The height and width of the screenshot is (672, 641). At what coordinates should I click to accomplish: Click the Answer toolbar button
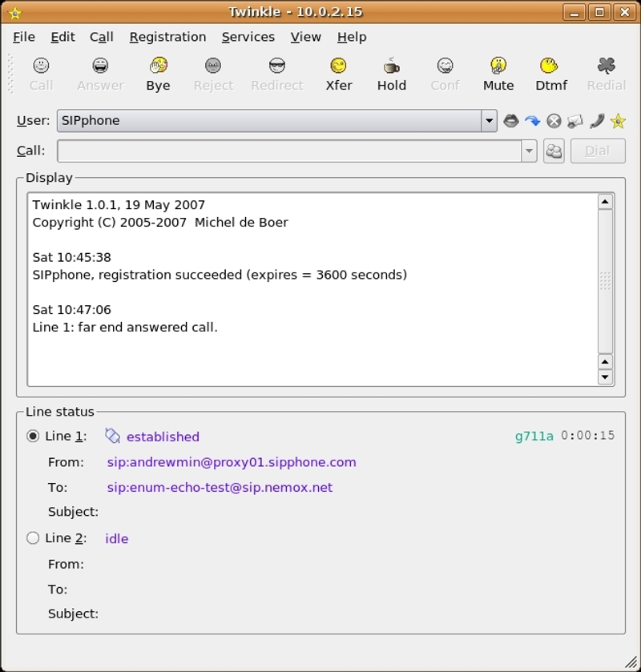tap(100, 74)
